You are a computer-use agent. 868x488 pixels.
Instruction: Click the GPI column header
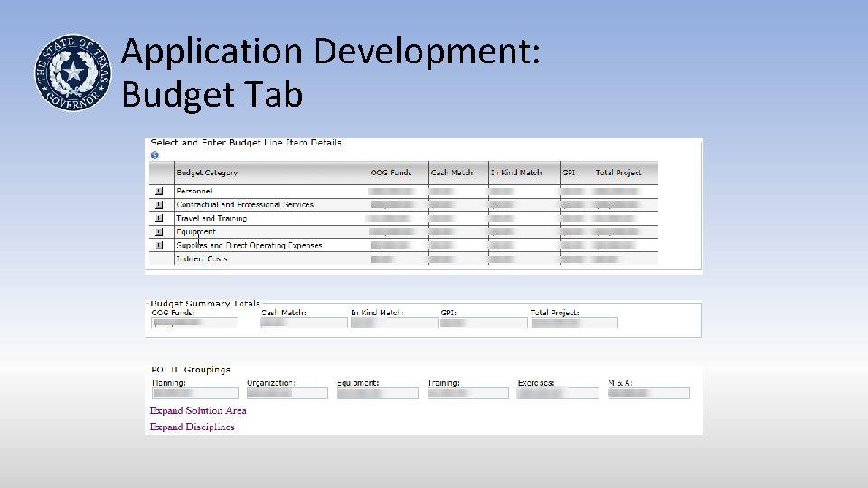pos(569,173)
